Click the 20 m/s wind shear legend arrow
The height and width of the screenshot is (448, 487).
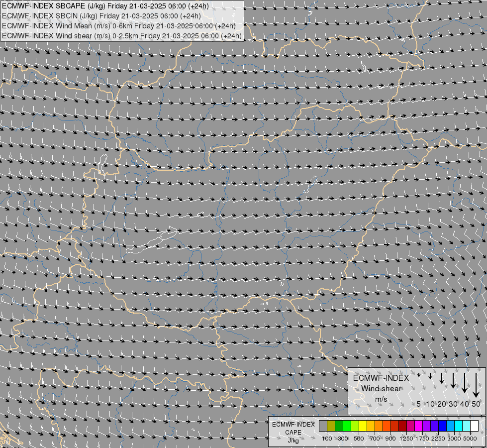(442, 378)
